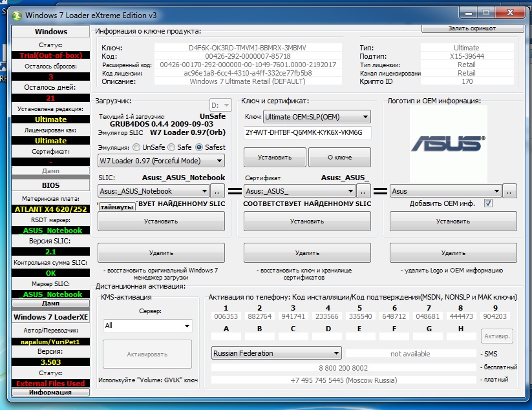
Task: Click confirmation code field E
Action: 361,336
